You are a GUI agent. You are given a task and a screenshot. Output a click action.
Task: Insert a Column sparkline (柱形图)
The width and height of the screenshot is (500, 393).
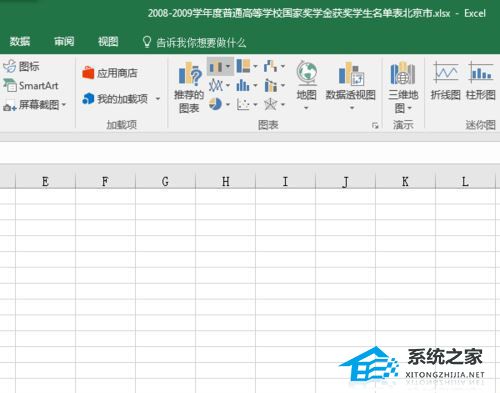480,81
